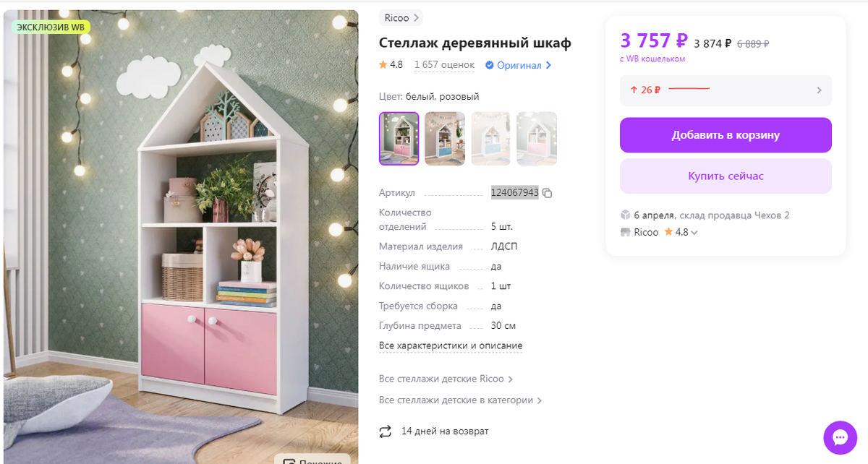Open the Ricoo brand chip
Image resolution: width=868 pixels, height=464 pixels.
point(401,18)
